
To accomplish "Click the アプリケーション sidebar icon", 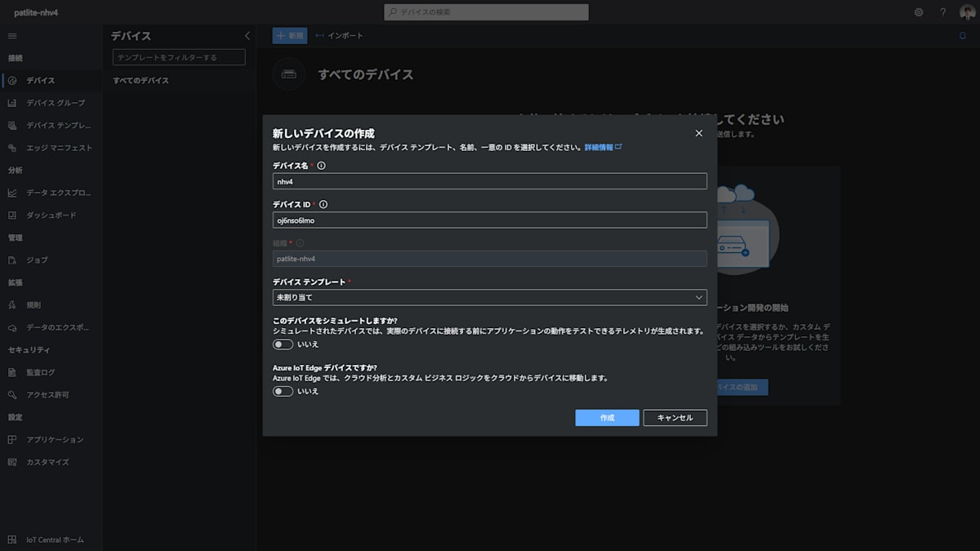I will click(x=12, y=439).
